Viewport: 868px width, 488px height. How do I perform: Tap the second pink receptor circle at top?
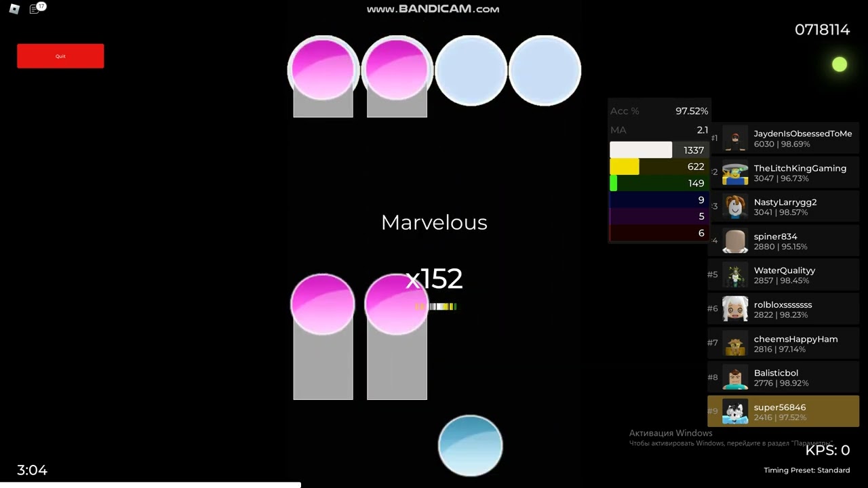point(397,70)
